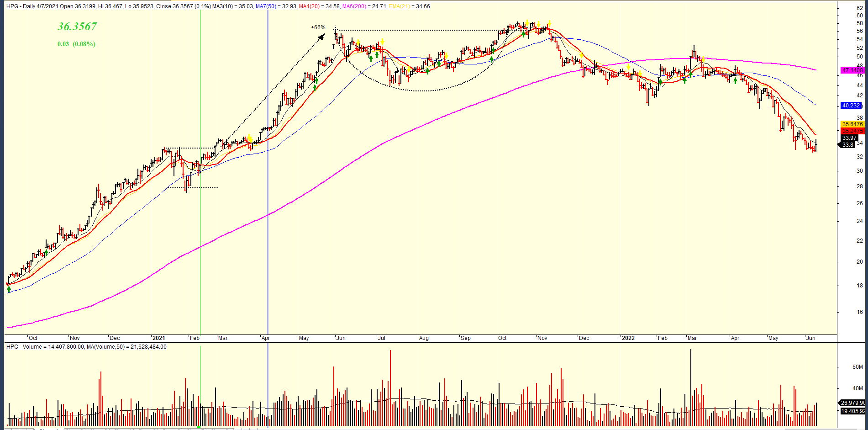Click the black 33.97 price label
The width and height of the screenshot is (868, 430).
849,138
